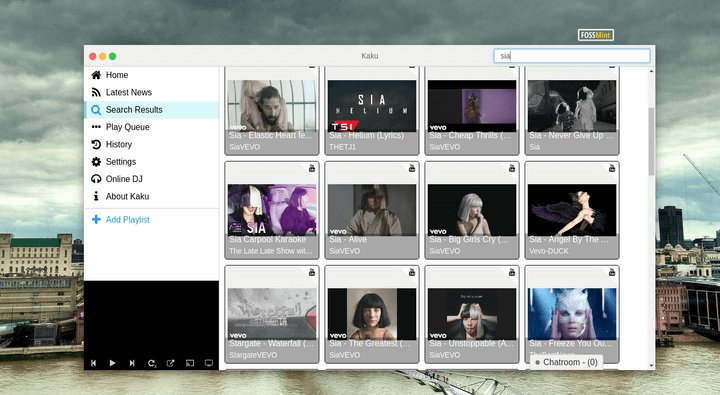
Task: Open Settings page
Action: click(152, 162)
